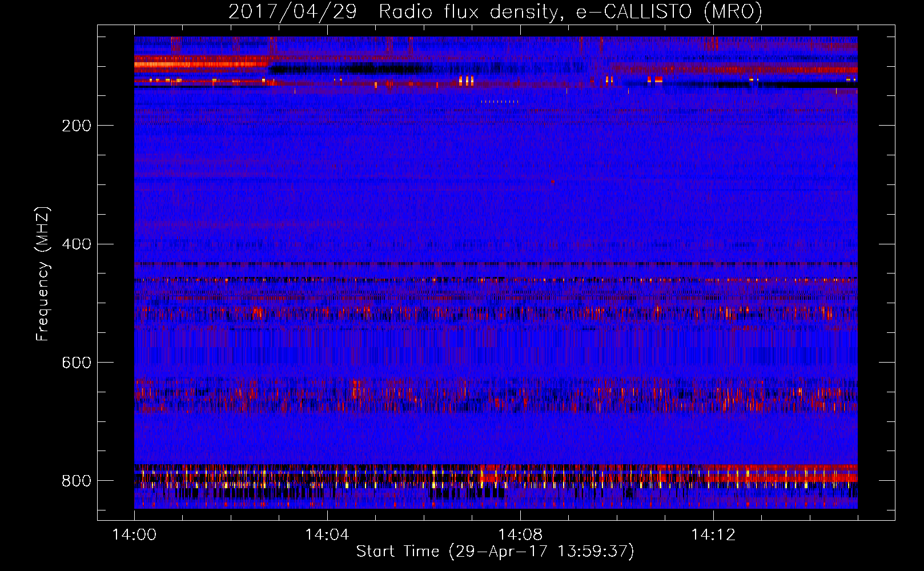The width and height of the screenshot is (924, 571).
Task: Click the '14:08' time tick label
Action: [520, 534]
